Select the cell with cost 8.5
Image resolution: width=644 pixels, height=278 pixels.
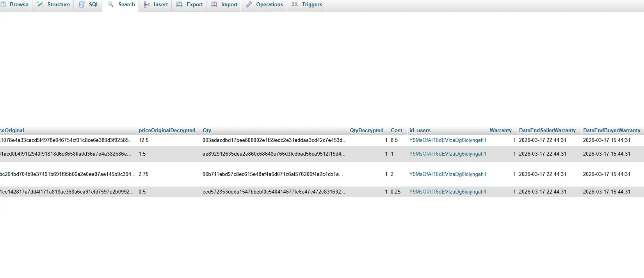click(x=394, y=140)
